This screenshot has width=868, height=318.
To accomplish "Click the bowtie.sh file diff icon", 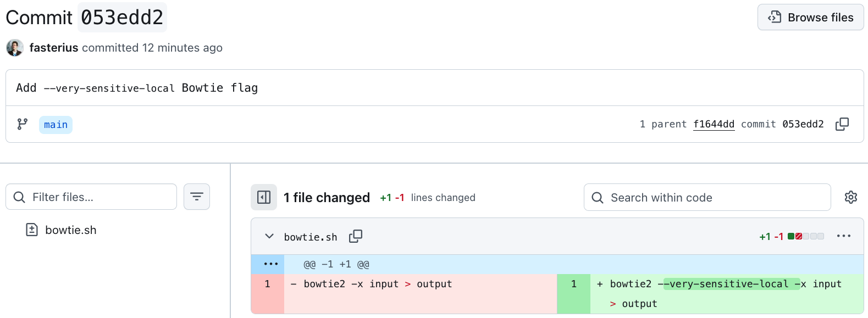I will tap(32, 230).
